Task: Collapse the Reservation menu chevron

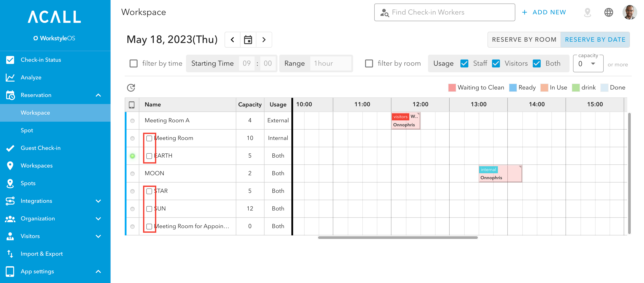Action: (99, 95)
